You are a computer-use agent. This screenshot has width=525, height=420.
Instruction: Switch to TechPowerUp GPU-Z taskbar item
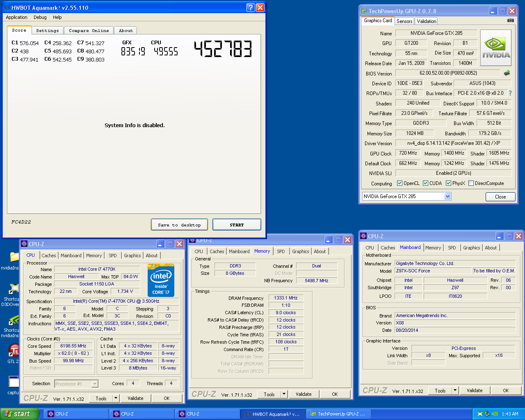click(338, 414)
